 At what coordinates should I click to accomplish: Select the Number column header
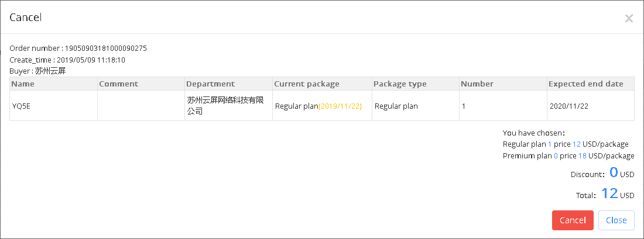point(503,84)
